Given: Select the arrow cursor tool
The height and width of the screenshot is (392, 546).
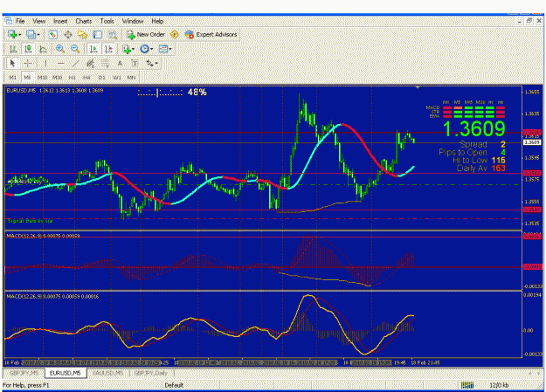Looking at the screenshot, I should coord(12,64).
